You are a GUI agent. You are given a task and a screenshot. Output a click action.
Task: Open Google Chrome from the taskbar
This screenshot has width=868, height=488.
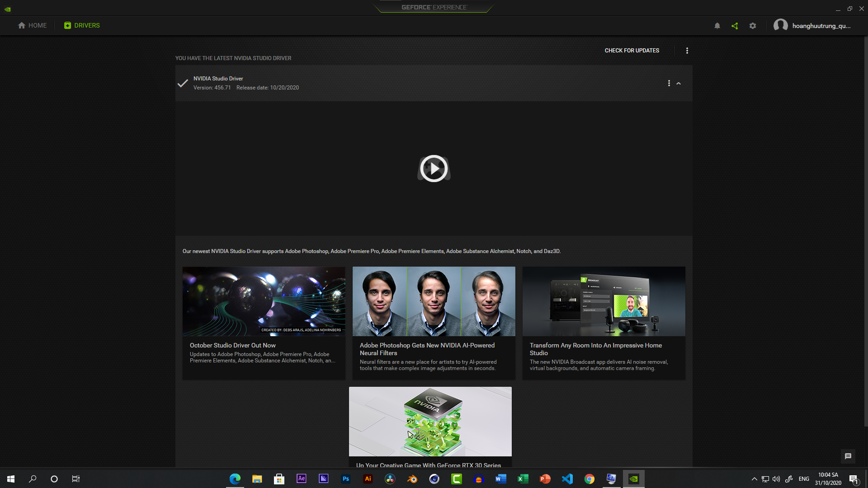tap(590, 479)
